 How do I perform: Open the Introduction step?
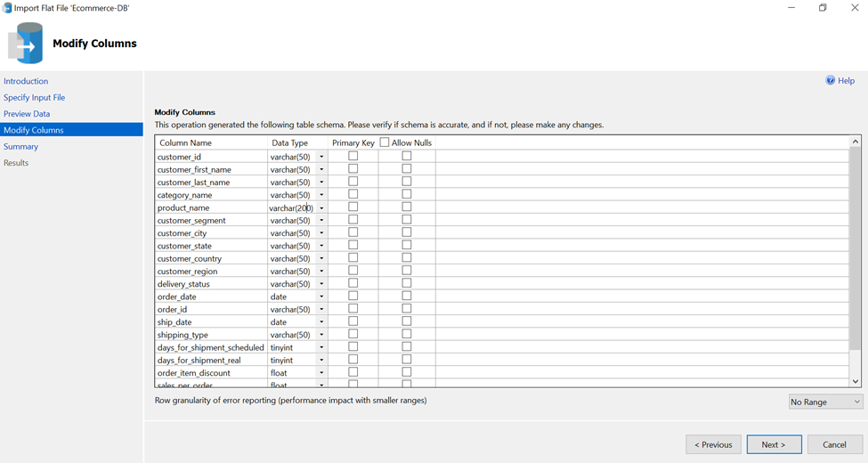point(26,81)
